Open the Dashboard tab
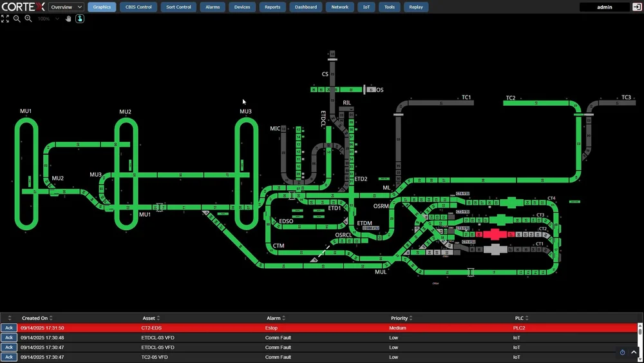 point(306,7)
